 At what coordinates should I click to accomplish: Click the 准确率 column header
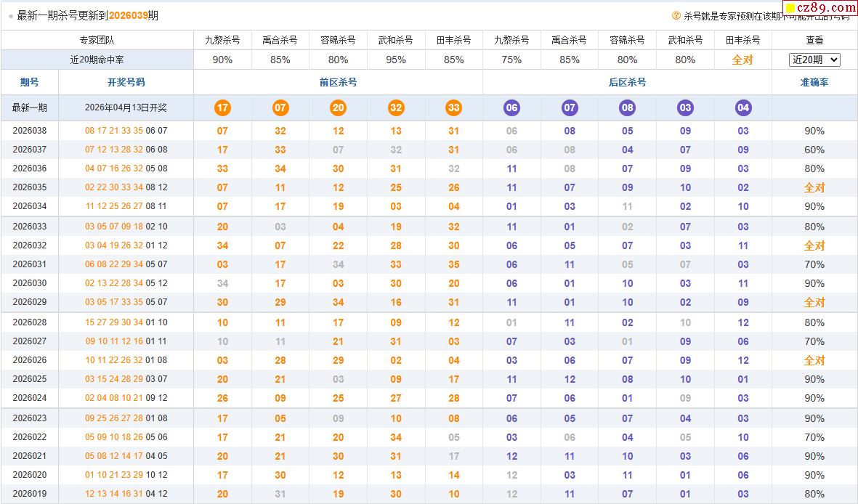[x=814, y=82]
